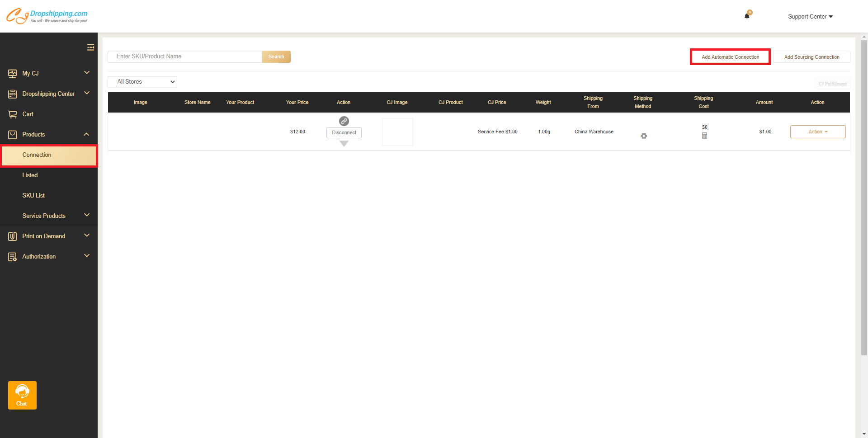The width and height of the screenshot is (868, 438).
Task: Open shipping method gear settings
Action: point(644,136)
